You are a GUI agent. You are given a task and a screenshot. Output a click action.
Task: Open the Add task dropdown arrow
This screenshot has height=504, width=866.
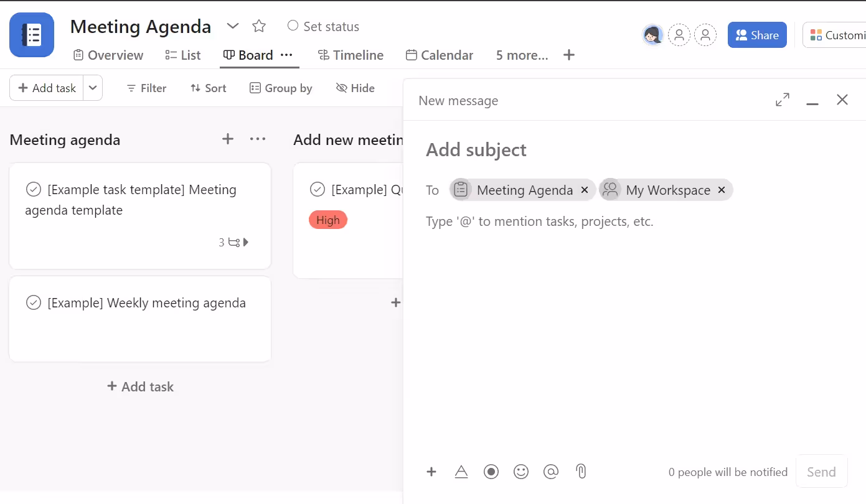[x=93, y=88]
